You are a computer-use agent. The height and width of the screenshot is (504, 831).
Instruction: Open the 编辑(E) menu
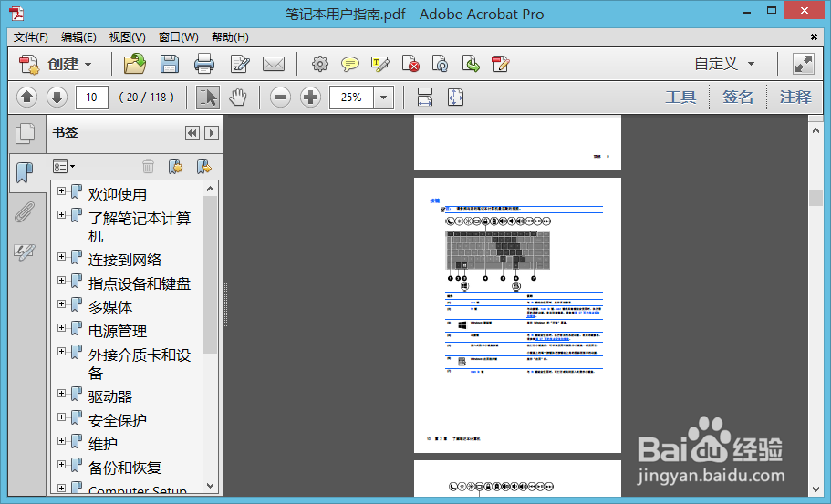[78, 37]
